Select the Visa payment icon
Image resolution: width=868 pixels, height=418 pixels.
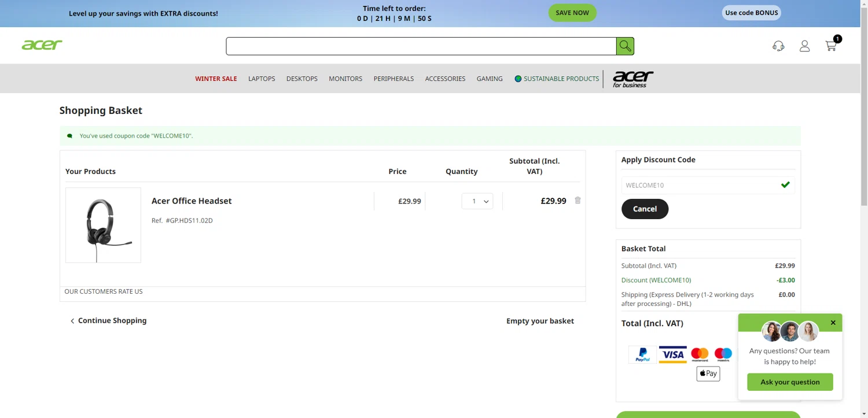click(x=672, y=354)
